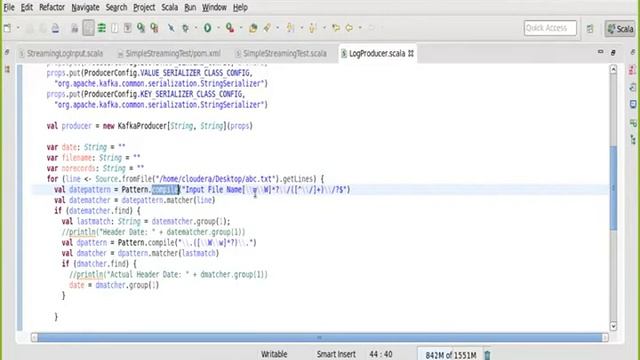Open the Navigate menu

[x=85, y=7]
